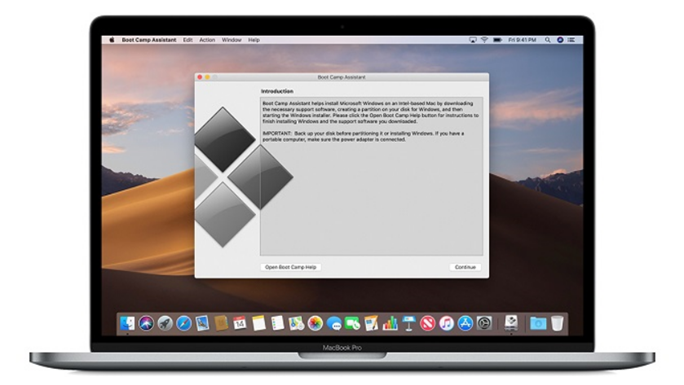The width and height of the screenshot is (684, 385).
Task: Open the Edit menu
Action: point(188,40)
